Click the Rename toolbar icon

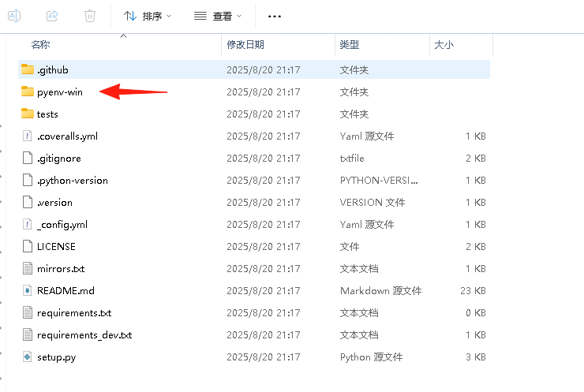pos(14,16)
